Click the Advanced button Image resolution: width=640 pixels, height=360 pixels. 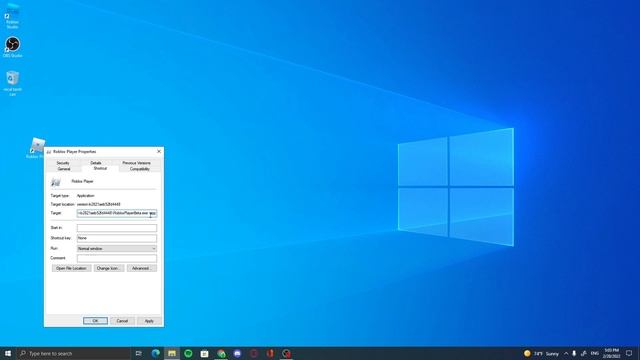[x=142, y=269]
